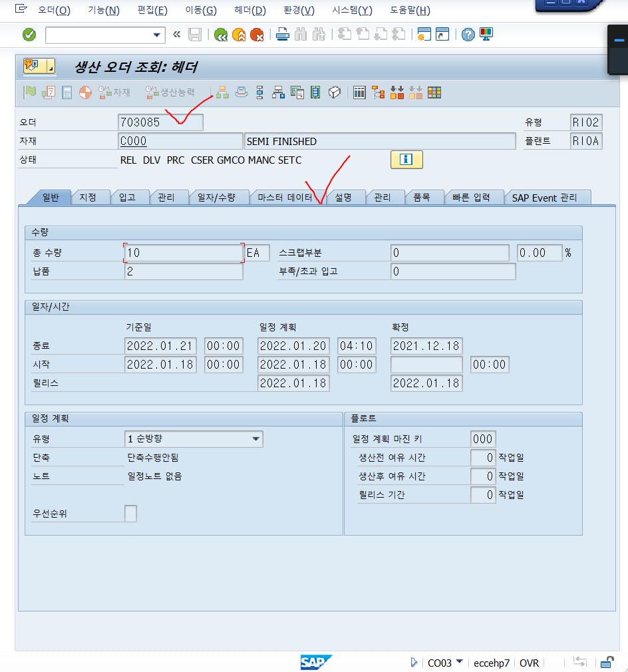This screenshot has width=628, height=672.
Task: Click the documents icon in application toolbar
Action: (297, 92)
